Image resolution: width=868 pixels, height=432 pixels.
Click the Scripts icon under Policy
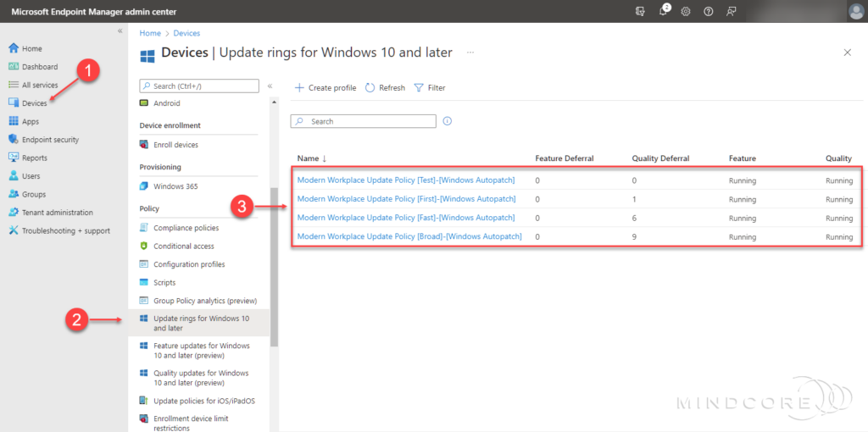[144, 283]
